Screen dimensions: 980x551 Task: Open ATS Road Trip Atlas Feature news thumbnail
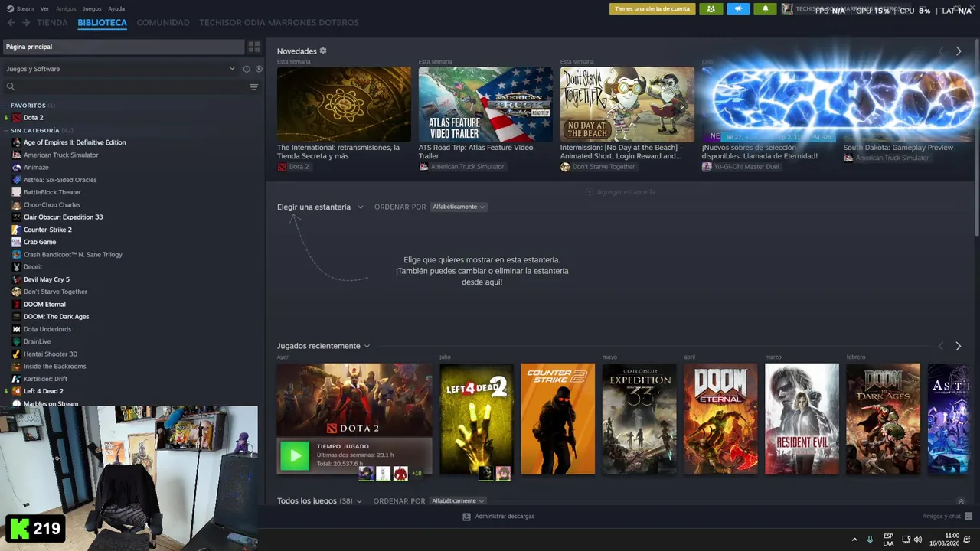point(485,104)
